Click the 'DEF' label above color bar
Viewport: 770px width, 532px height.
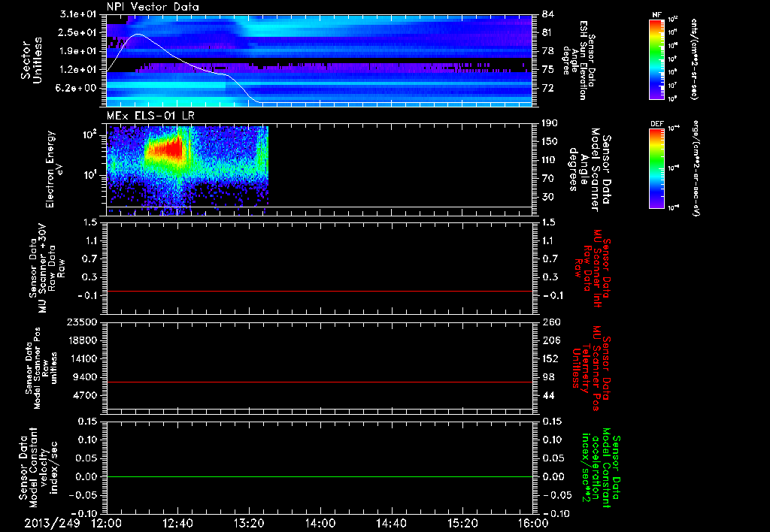(x=656, y=124)
